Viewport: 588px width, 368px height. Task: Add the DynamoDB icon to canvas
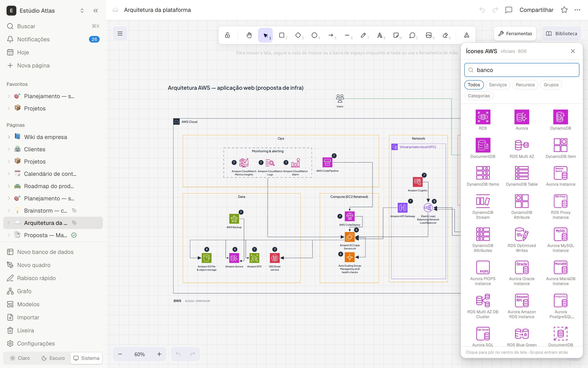pos(561,120)
